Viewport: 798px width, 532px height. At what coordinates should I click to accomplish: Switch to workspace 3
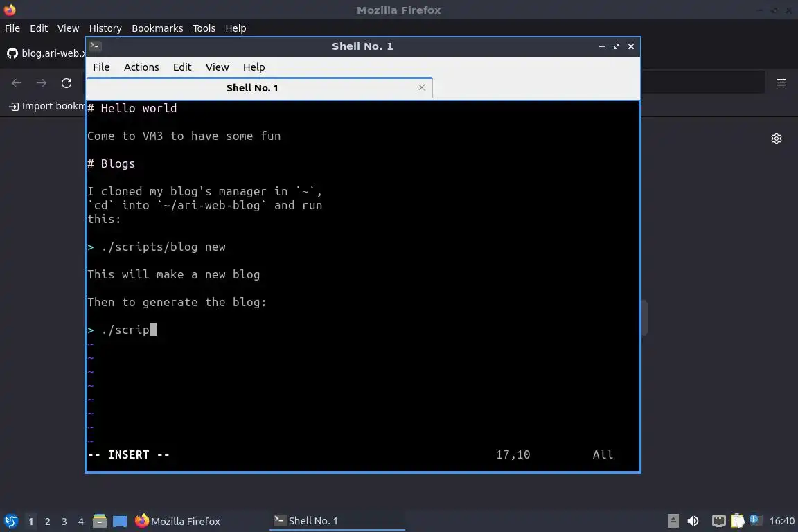64,522
